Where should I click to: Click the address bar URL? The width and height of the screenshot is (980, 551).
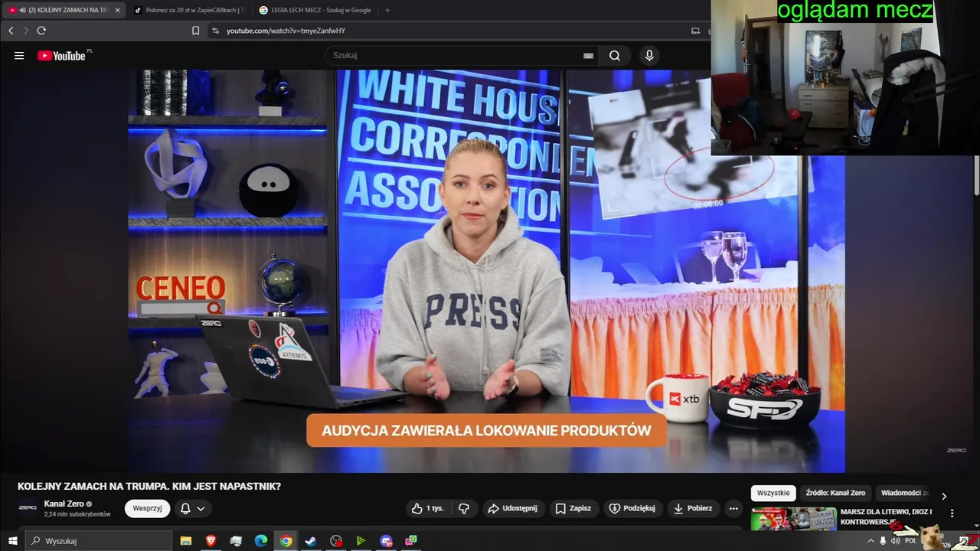(x=286, y=31)
